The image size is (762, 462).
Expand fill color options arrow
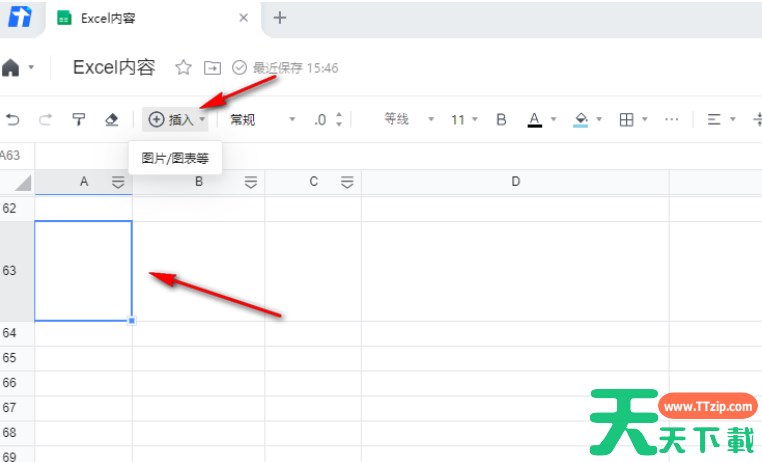[599, 119]
